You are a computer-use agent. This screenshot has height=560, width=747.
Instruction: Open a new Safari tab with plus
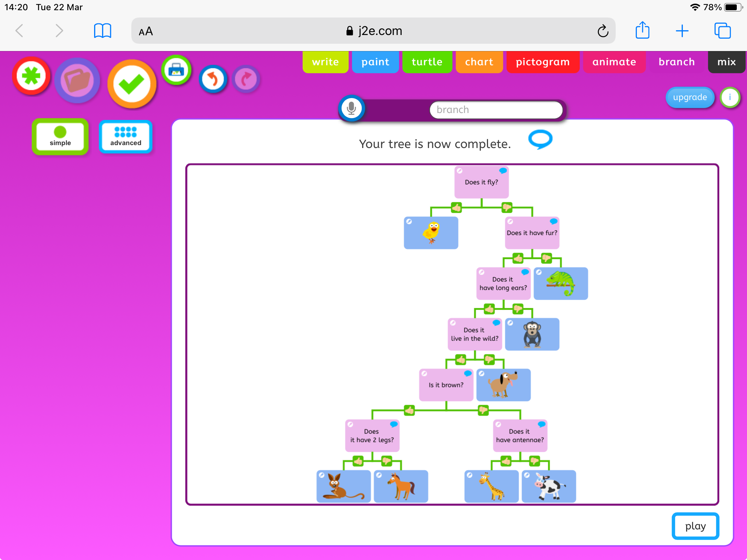click(682, 31)
